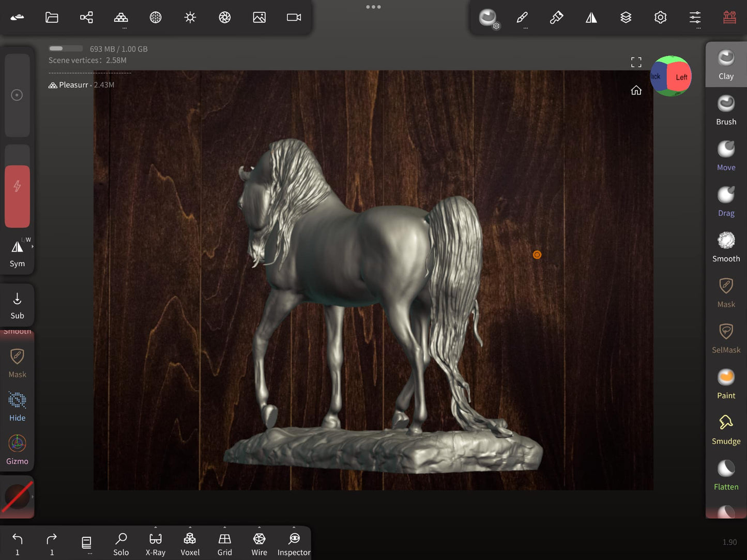The height and width of the screenshot is (560, 747).
Task: Open the material color swatch preview
Action: 18,497
